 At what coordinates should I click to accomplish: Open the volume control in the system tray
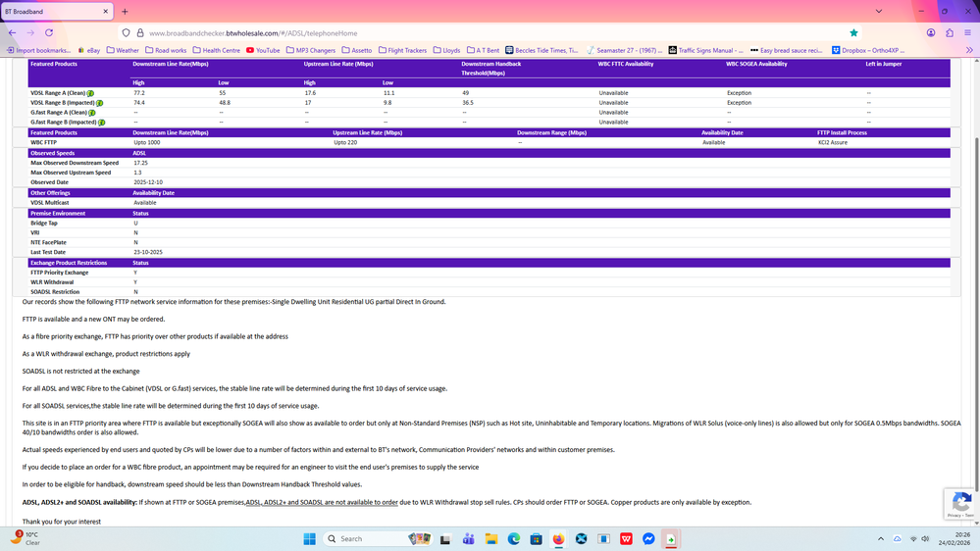[x=925, y=539]
